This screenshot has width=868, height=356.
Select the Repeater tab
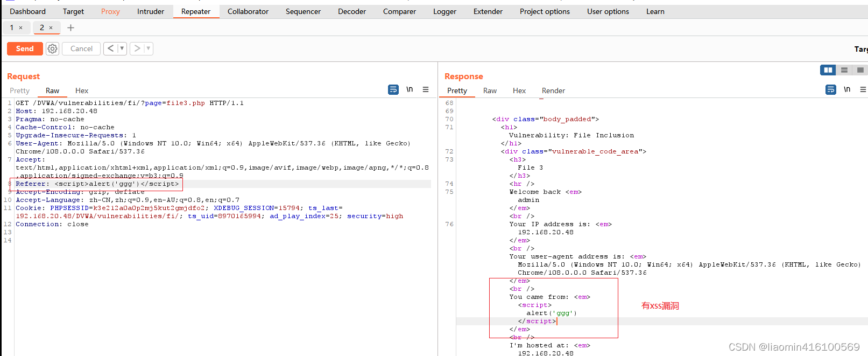tap(196, 11)
